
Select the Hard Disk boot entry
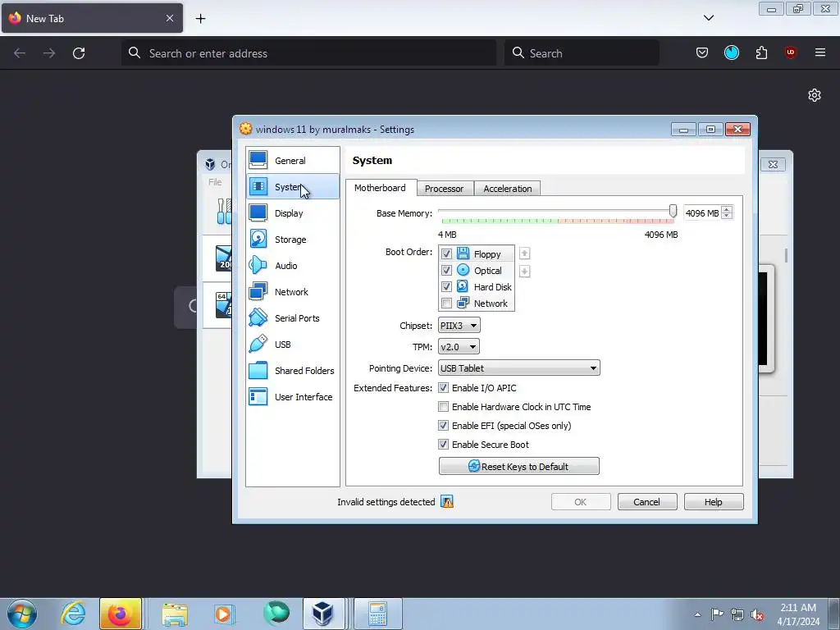[x=477, y=287]
